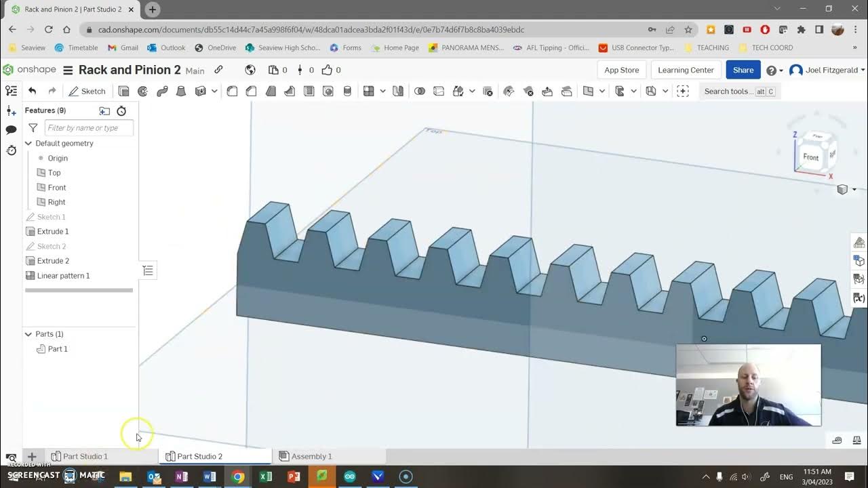Select Part 1 in parts list
Viewport: 868px width, 488px height.
pyautogui.click(x=58, y=349)
